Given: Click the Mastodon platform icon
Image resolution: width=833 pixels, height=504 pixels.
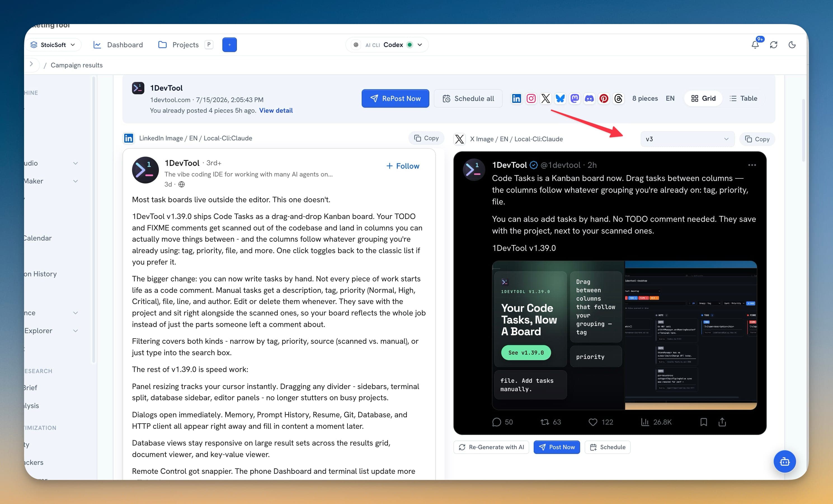Looking at the screenshot, I should 574,98.
